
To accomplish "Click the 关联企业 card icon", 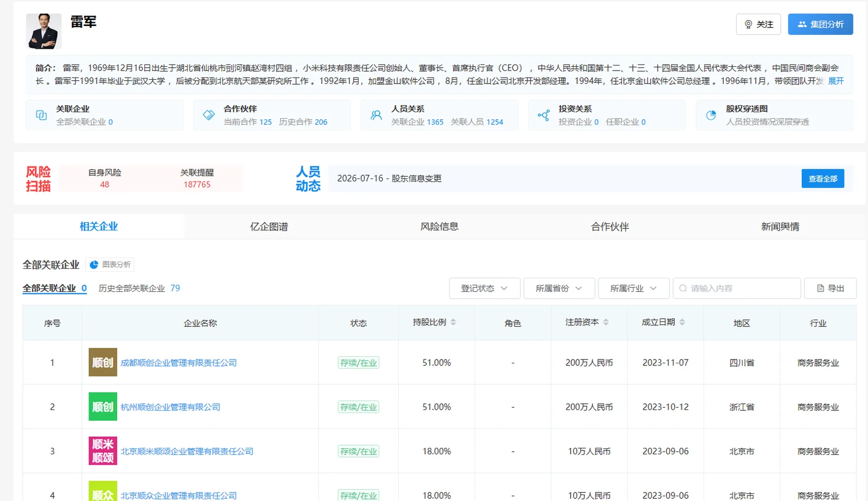I will (41, 115).
